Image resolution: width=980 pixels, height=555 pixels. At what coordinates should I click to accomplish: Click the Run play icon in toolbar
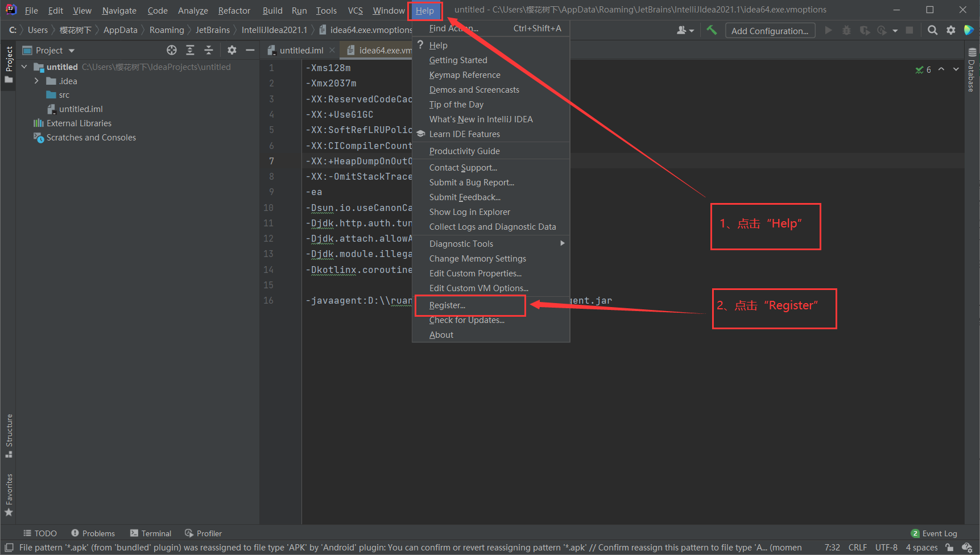pyautogui.click(x=828, y=30)
